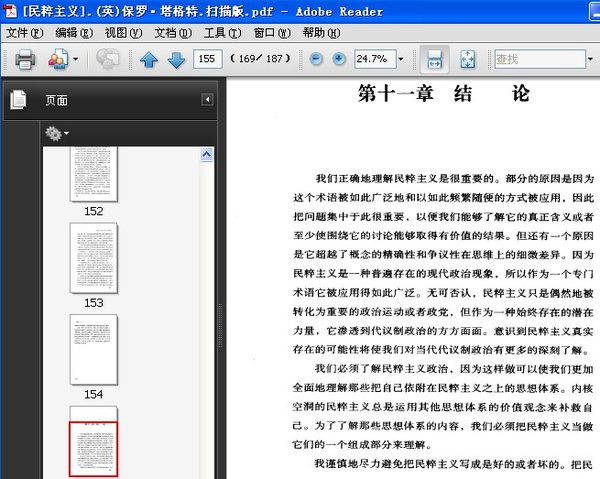
Task: Click the Print icon in toolbar
Action: coord(25,60)
